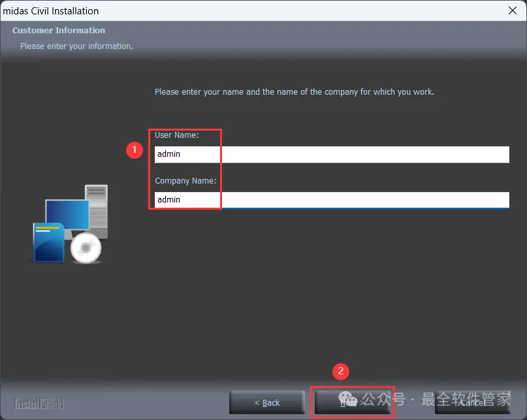The height and width of the screenshot is (420, 527).
Task: Click the 'midas Civil Installation' window title
Action: tap(51, 11)
